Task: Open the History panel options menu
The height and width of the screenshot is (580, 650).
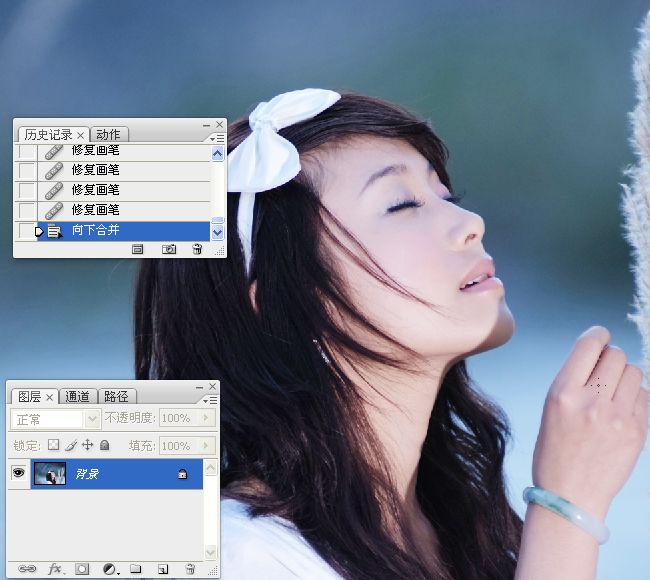Action: [x=217, y=138]
